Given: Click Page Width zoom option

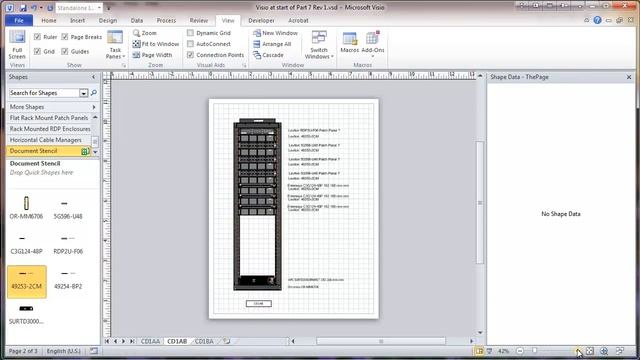Looking at the screenshot, I should pos(152,55).
